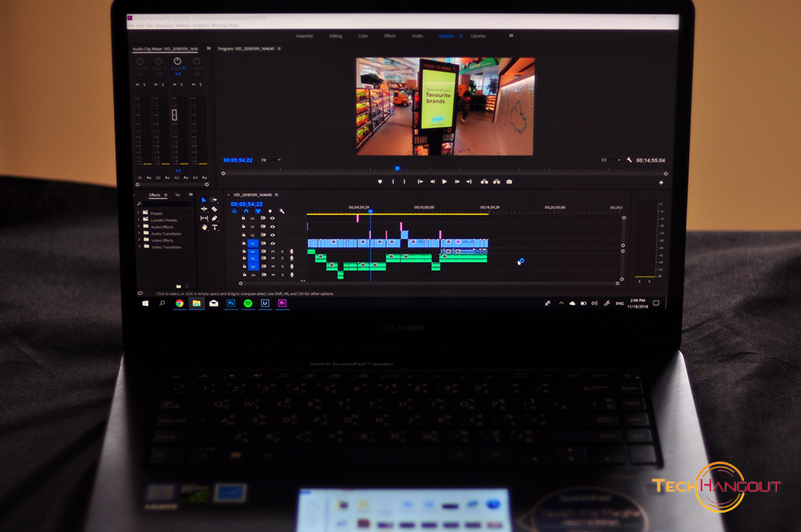This screenshot has height=532, width=801.
Task: Open the Fit zoom level dropdown
Action: (x=271, y=160)
